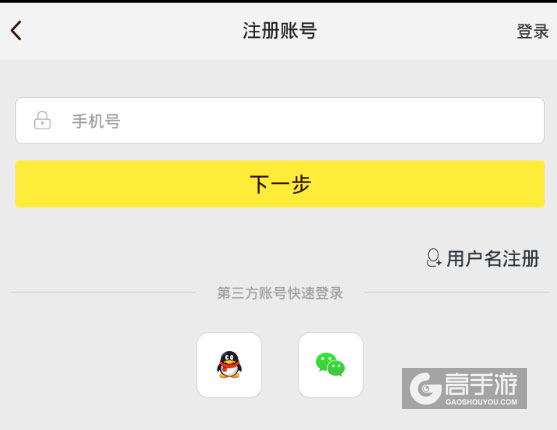Screen dimensions: 557x430
Task: Open GAOSHOUYOU.COM watermark link
Action: 481,402
